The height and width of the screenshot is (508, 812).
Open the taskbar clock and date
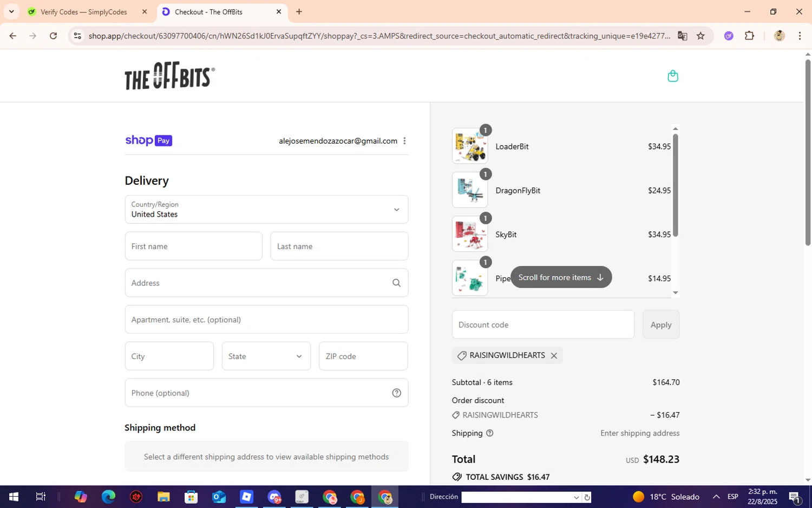tap(762, 497)
